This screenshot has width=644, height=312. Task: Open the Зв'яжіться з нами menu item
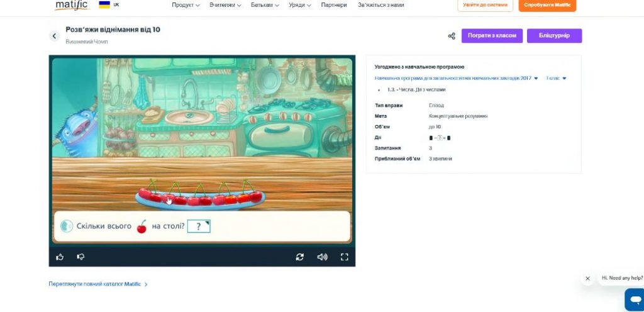(380, 5)
